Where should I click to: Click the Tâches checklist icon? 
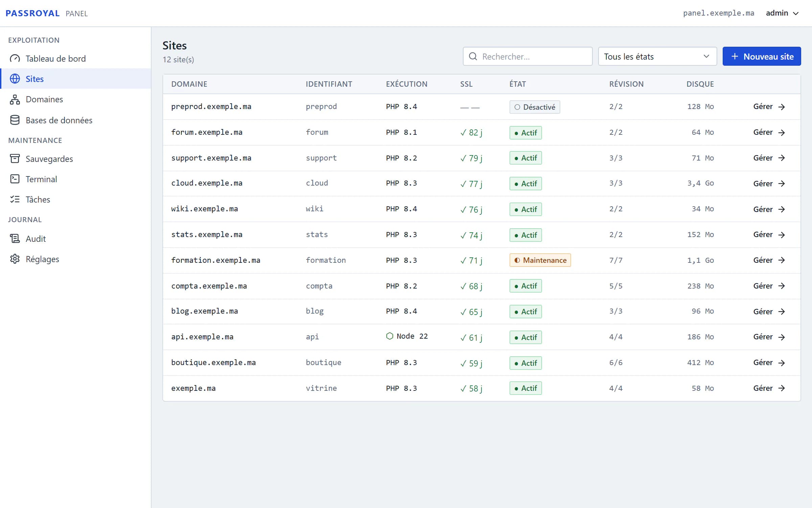coord(15,199)
